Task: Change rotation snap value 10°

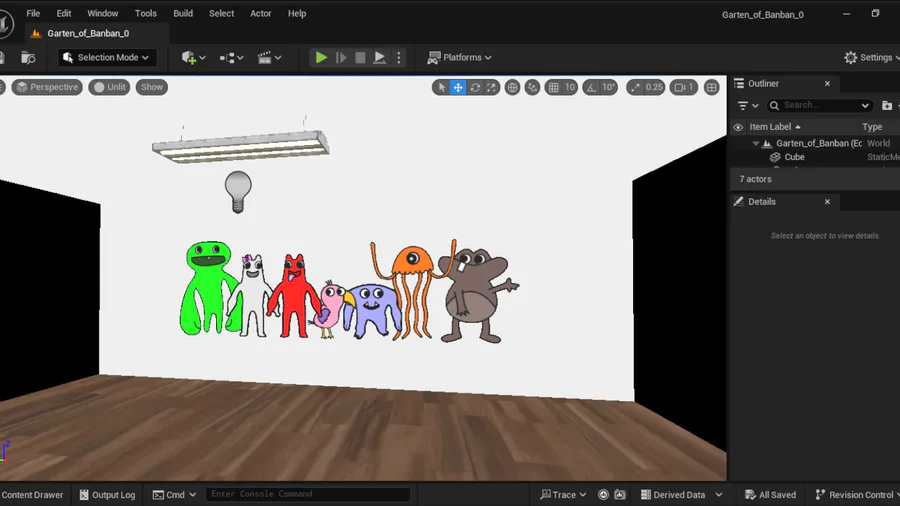Action: pyautogui.click(x=608, y=87)
